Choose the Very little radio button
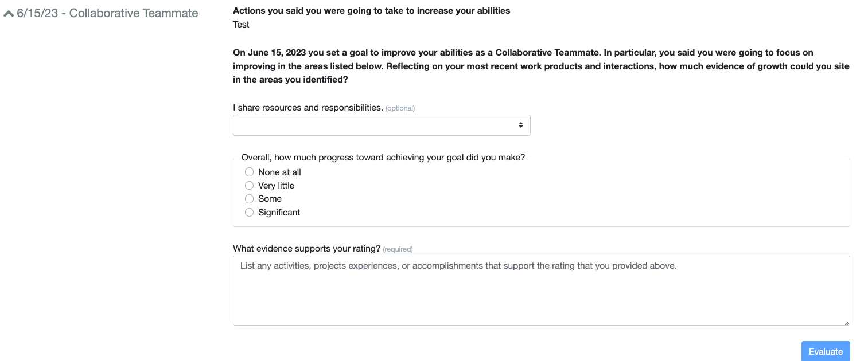 249,185
